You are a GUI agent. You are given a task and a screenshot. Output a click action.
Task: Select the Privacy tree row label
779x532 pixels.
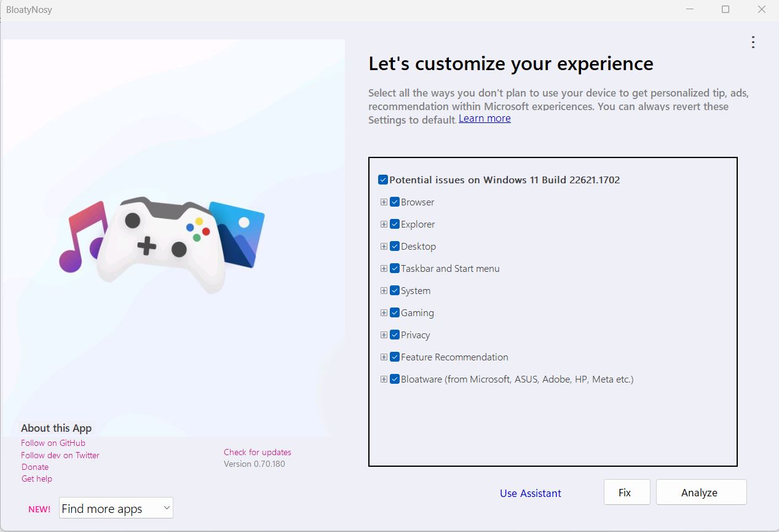click(416, 335)
